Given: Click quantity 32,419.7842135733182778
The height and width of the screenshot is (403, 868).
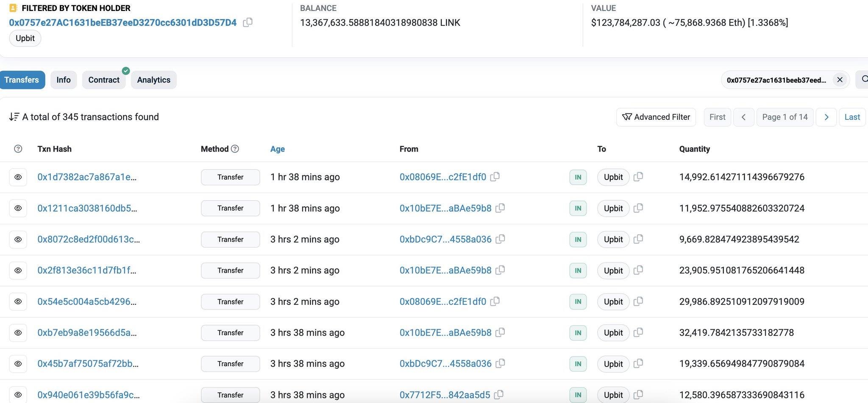Looking at the screenshot, I should point(737,333).
